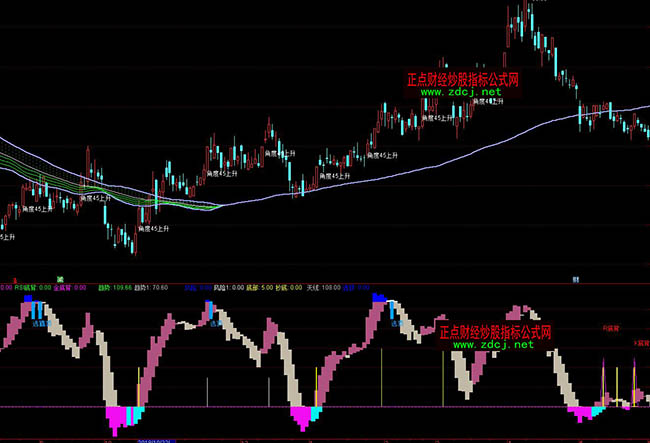Click the small green marker above the indicator header
Image resolution: width=650 pixels, height=443 pixels.
(60, 277)
